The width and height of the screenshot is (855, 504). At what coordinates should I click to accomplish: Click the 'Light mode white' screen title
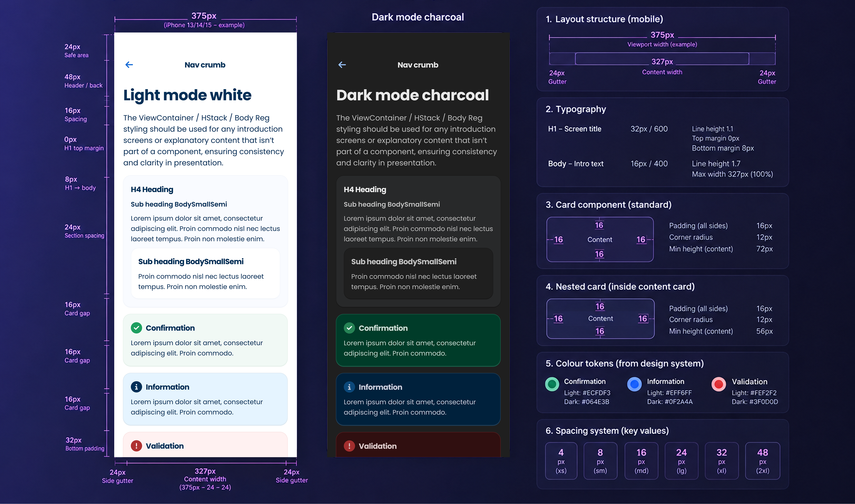coord(187,95)
